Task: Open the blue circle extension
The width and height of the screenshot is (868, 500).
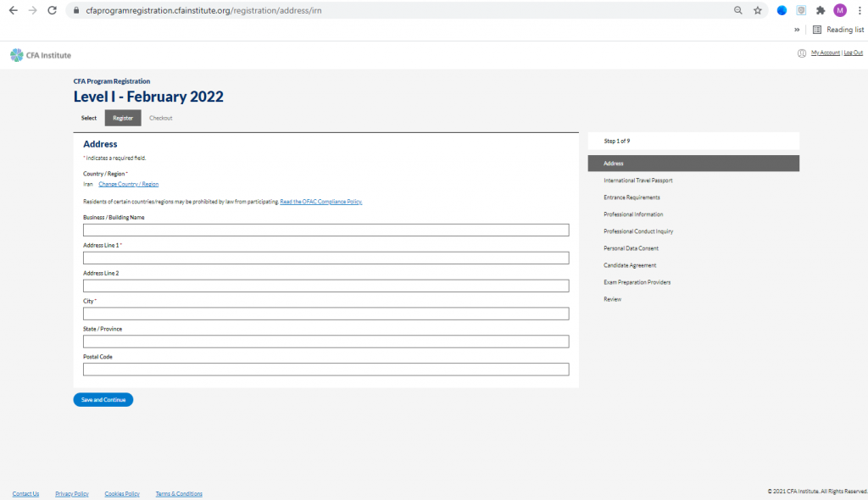Action: point(782,10)
